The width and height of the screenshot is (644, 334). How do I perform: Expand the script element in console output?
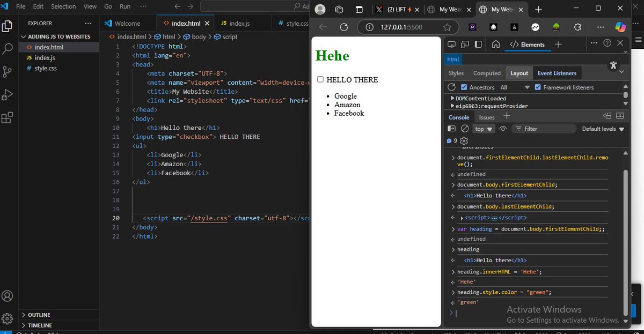(x=462, y=218)
